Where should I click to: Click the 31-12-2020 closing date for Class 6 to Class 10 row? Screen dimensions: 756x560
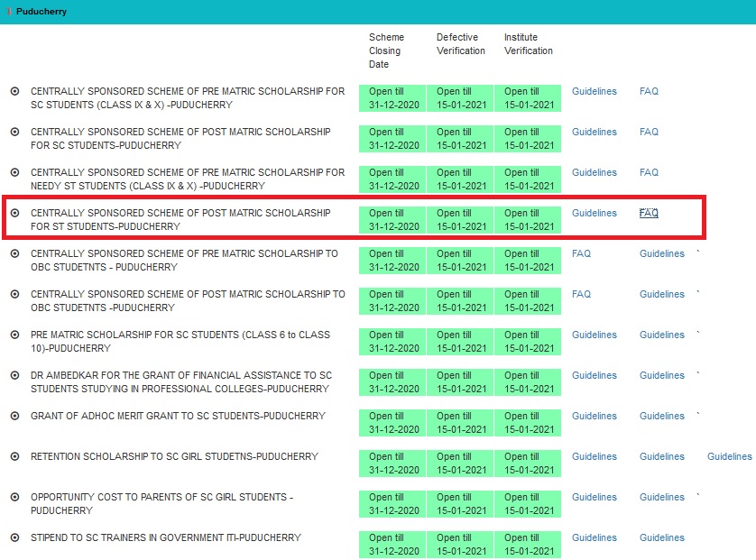394,347
